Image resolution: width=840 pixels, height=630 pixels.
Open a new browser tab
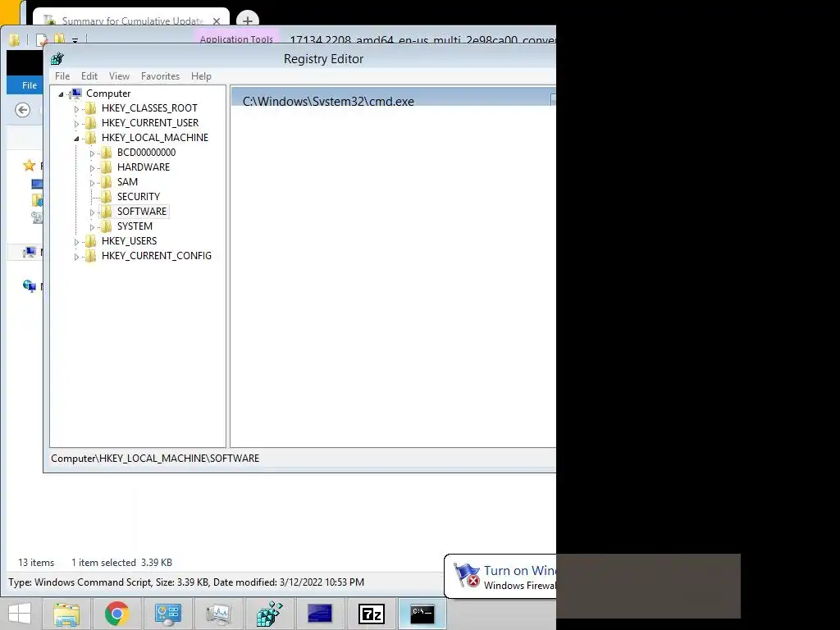(248, 21)
